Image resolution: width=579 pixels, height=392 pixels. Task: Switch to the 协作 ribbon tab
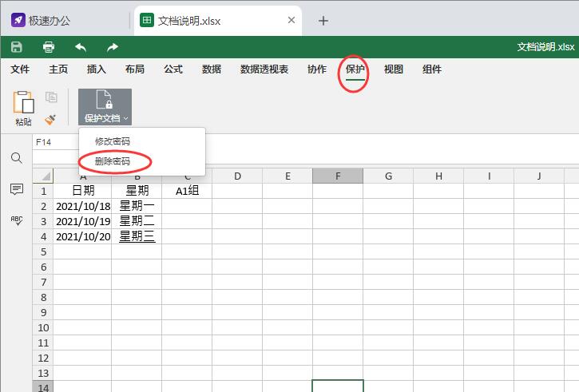(x=317, y=69)
